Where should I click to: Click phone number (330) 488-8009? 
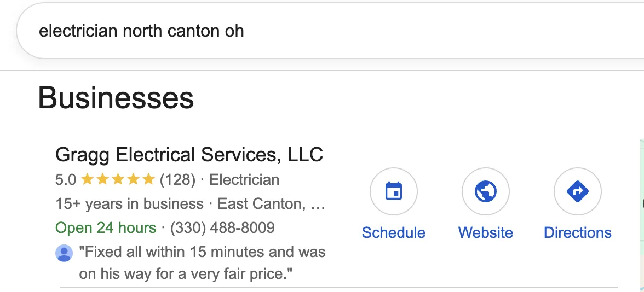point(222,227)
